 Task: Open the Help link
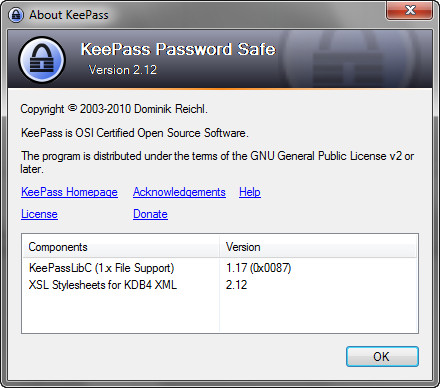point(250,192)
